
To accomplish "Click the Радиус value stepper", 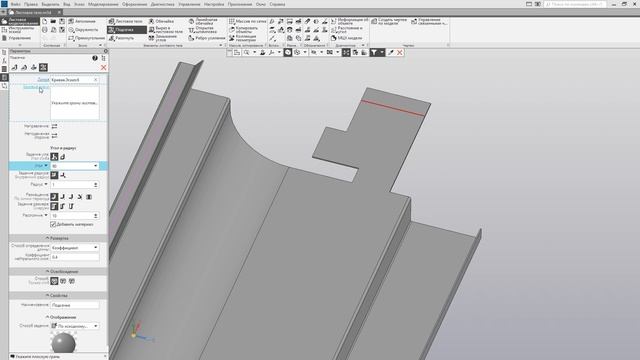I will [96, 184].
